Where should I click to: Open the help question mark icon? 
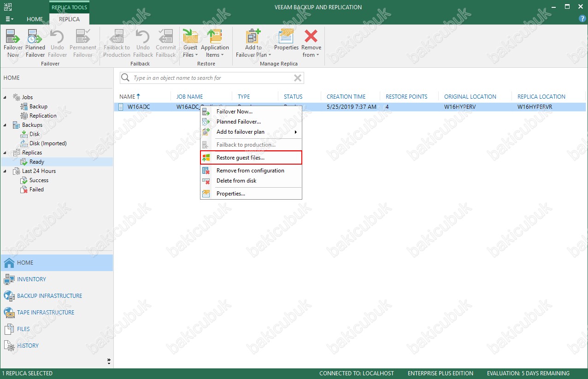(582, 19)
